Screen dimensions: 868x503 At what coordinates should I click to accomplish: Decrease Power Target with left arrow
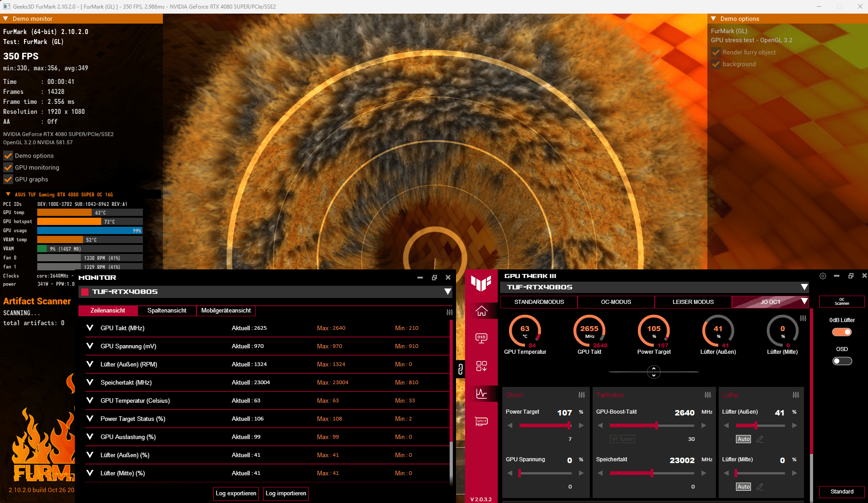click(x=510, y=425)
